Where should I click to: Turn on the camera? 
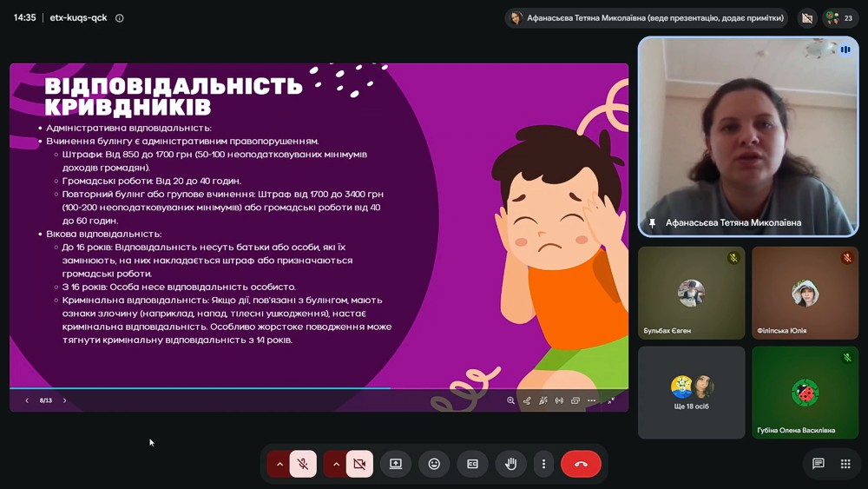coord(359,464)
